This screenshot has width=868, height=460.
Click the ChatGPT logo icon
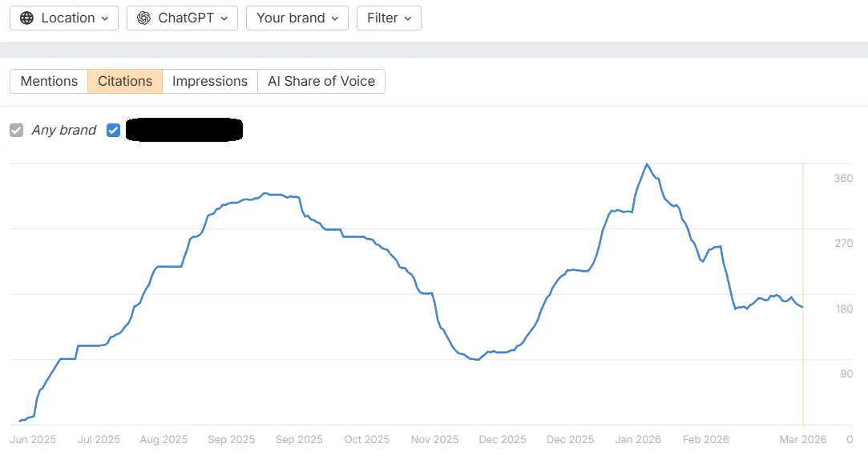(144, 18)
